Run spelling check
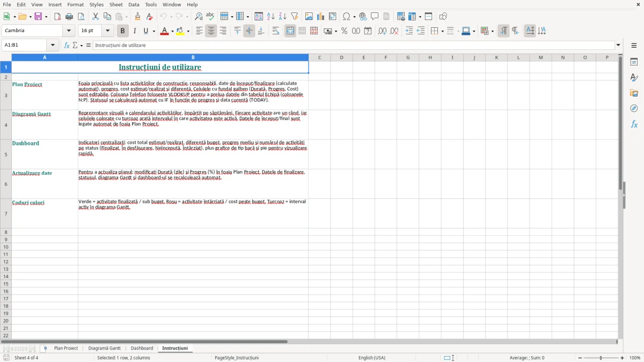Screen dimensions: 644x362 coord(210,17)
